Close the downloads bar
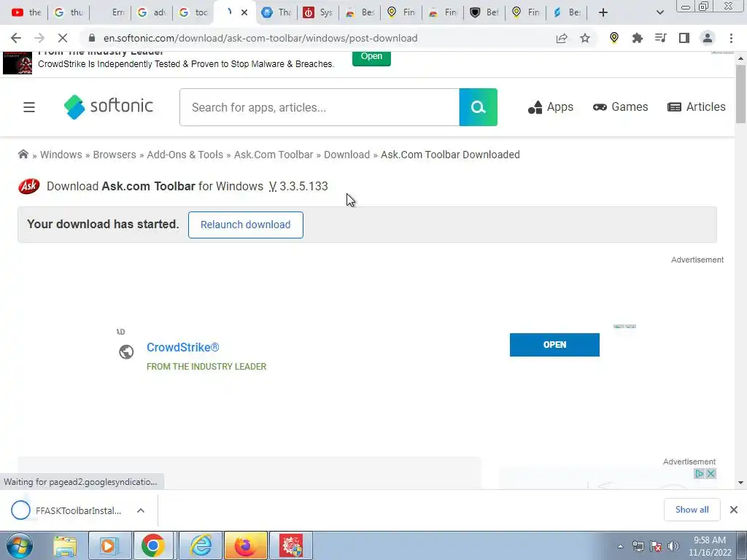The width and height of the screenshot is (747, 560). (x=734, y=510)
